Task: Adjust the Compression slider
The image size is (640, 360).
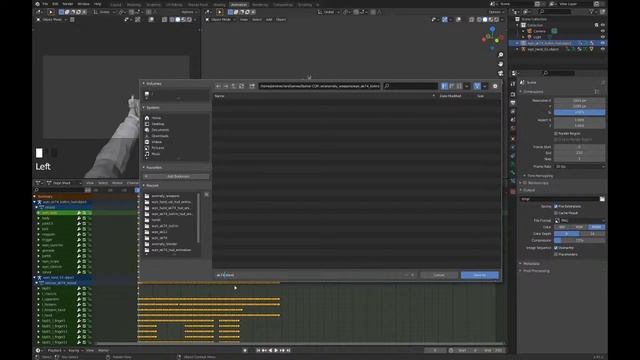Action: pos(580,240)
